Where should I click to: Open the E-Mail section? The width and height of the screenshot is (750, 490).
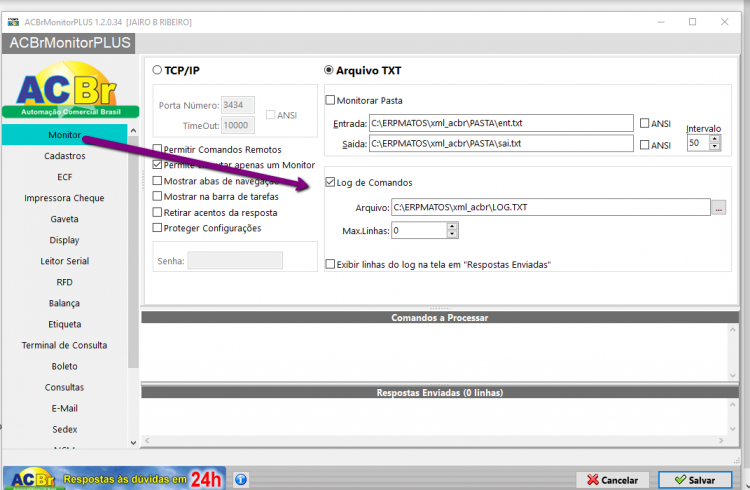click(65, 409)
